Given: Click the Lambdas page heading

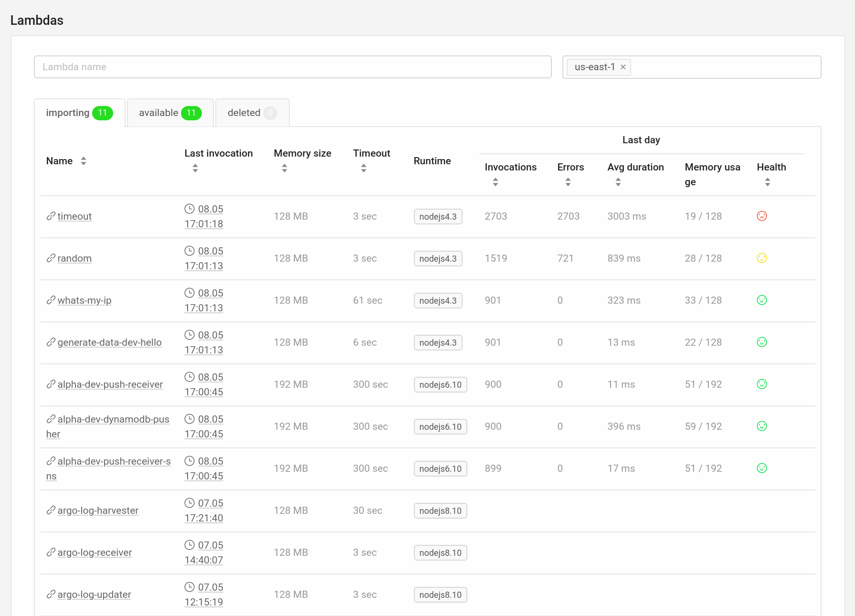Looking at the screenshot, I should pos(37,21).
